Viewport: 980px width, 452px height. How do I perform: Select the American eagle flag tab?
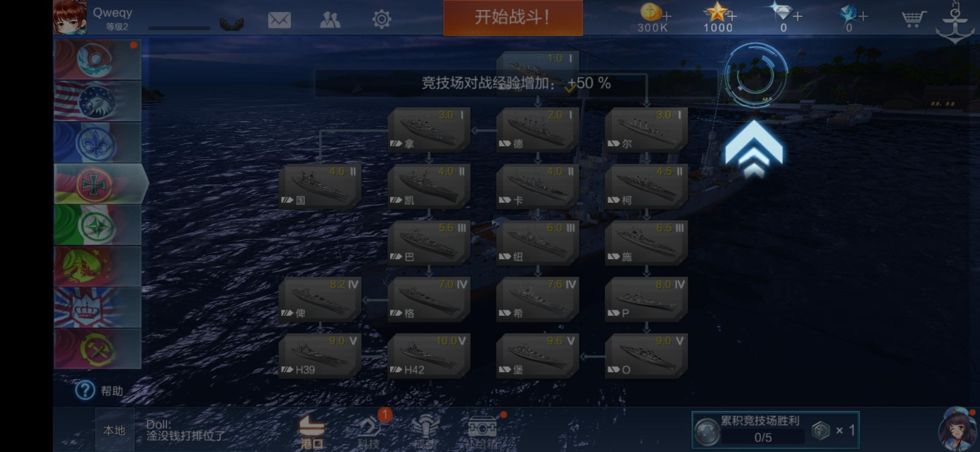pyautogui.click(x=98, y=101)
